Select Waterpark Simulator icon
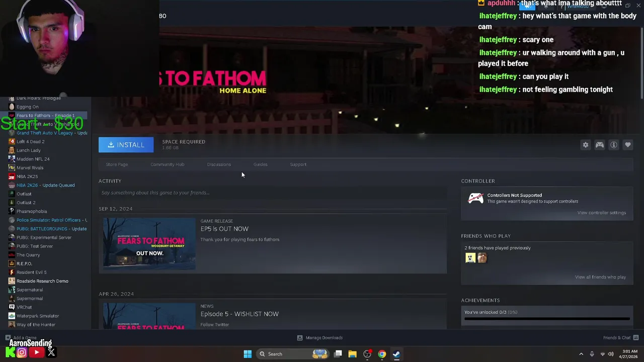The image size is (644, 362). tap(12, 316)
